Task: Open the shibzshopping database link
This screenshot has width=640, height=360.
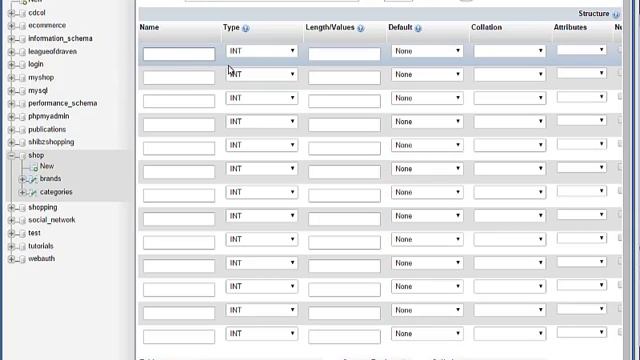Action: click(x=51, y=142)
